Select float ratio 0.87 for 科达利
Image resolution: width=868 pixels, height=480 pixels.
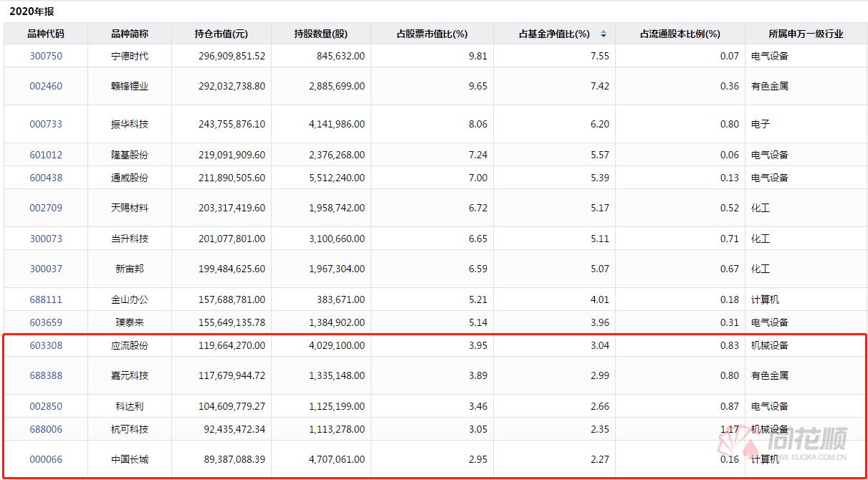pos(729,406)
